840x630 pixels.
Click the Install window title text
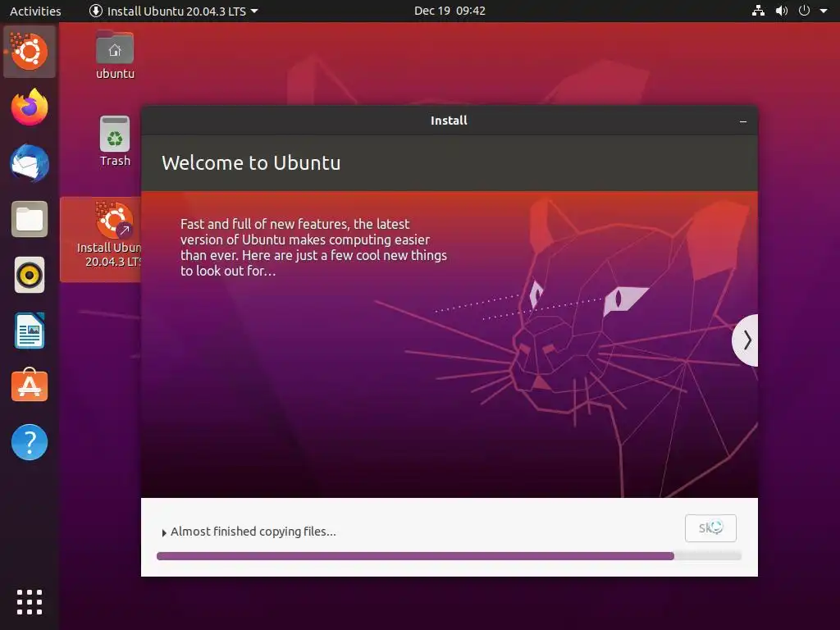[449, 121]
